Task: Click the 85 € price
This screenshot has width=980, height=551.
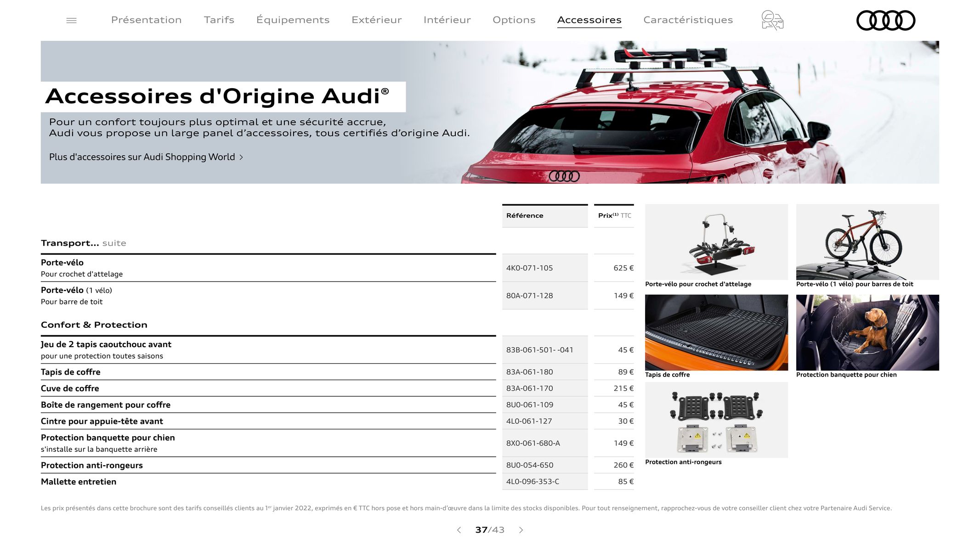Action: [626, 482]
